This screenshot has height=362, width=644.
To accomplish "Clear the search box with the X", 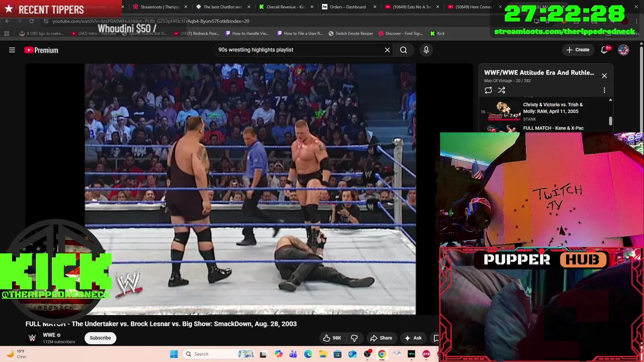I will pos(387,50).
